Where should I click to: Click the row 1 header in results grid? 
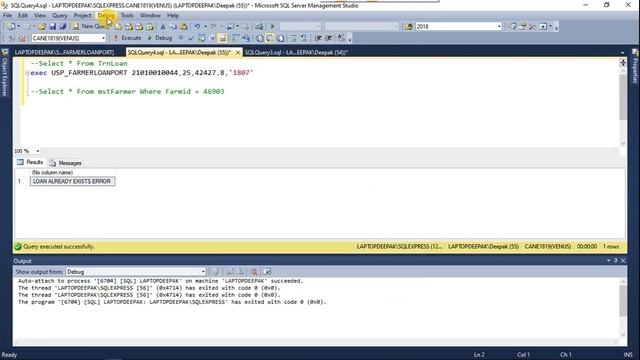point(19,181)
